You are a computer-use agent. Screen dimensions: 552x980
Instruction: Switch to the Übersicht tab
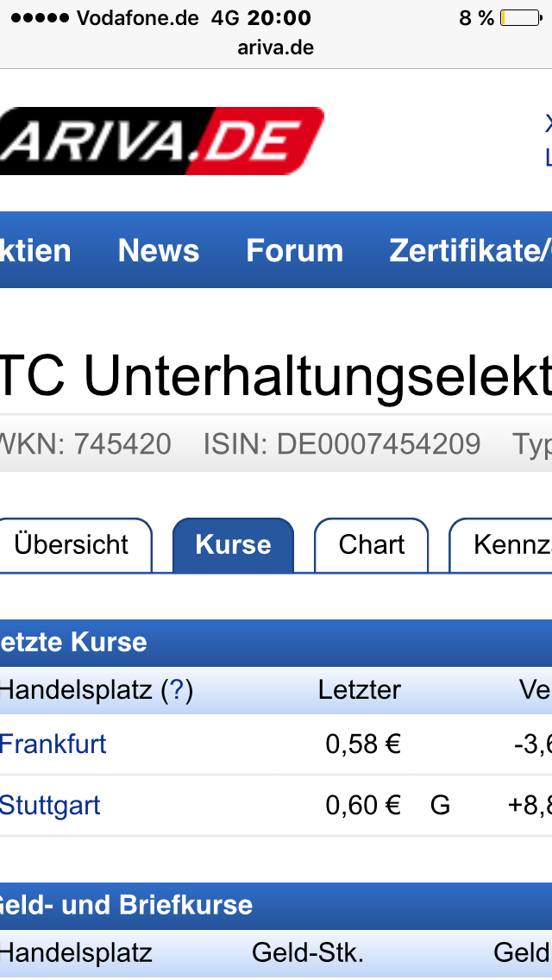(x=72, y=544)
